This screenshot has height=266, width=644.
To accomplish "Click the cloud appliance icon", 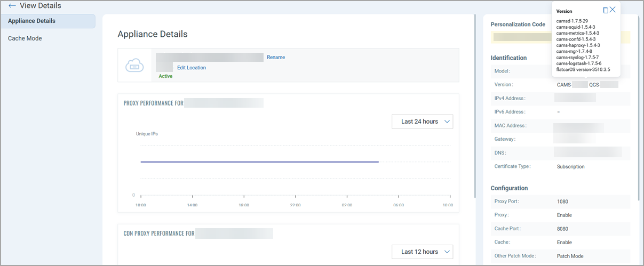I will (x=134, y=66).
